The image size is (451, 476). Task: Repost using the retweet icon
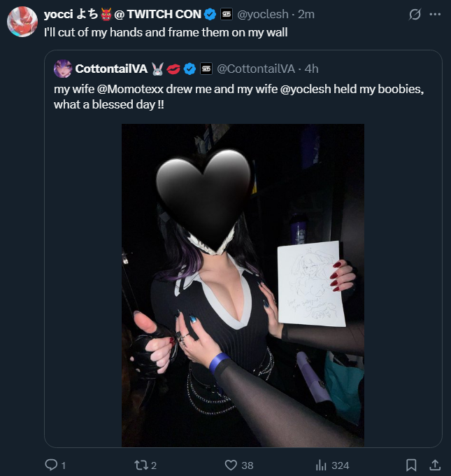point(141,465)
